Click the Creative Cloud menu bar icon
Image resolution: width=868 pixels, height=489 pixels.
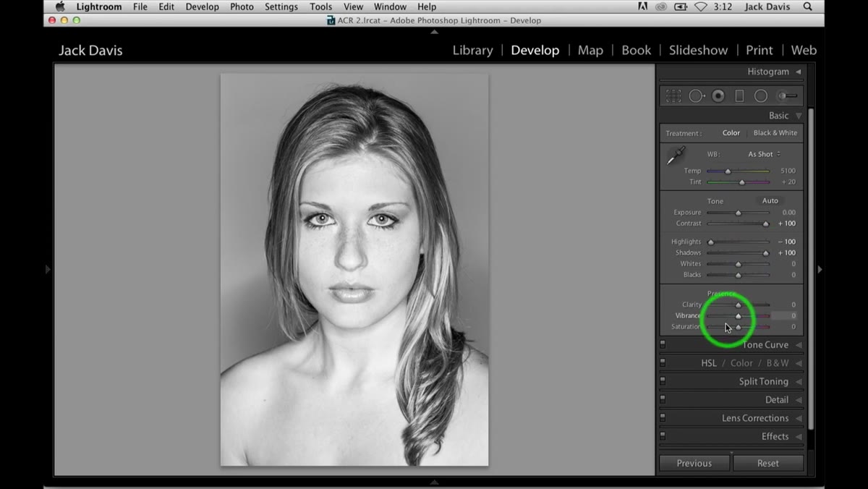point(660,7)
